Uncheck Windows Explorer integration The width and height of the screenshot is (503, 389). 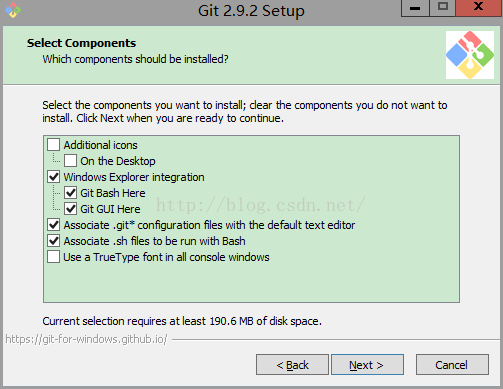[x=53, y=177]
